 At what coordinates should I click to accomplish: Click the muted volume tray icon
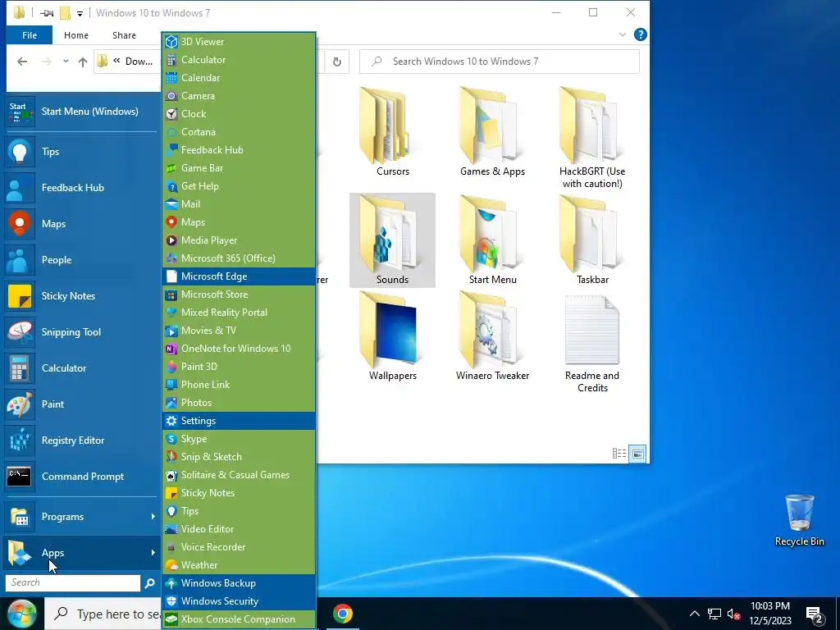click(733, 614)
